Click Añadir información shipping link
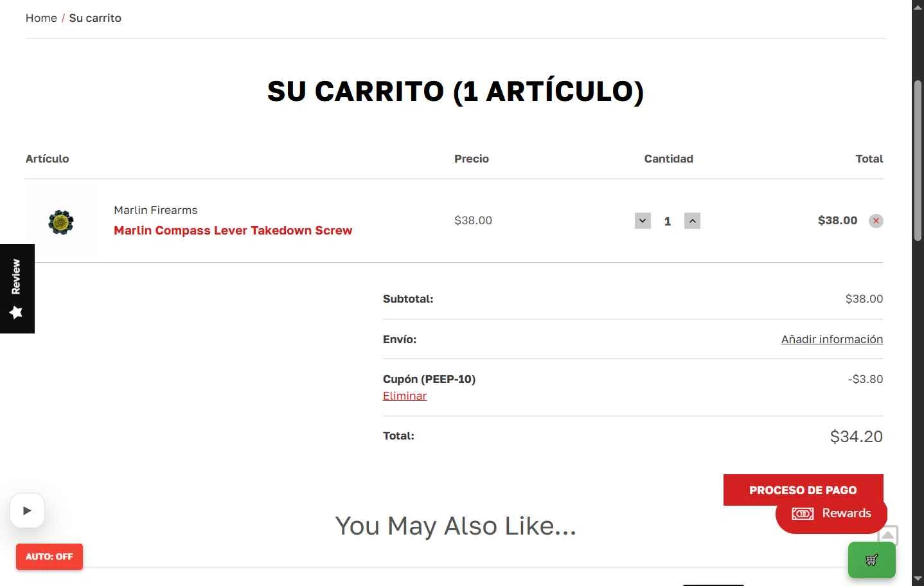Viewport: 924px width, 586px height. coord(832,339)
